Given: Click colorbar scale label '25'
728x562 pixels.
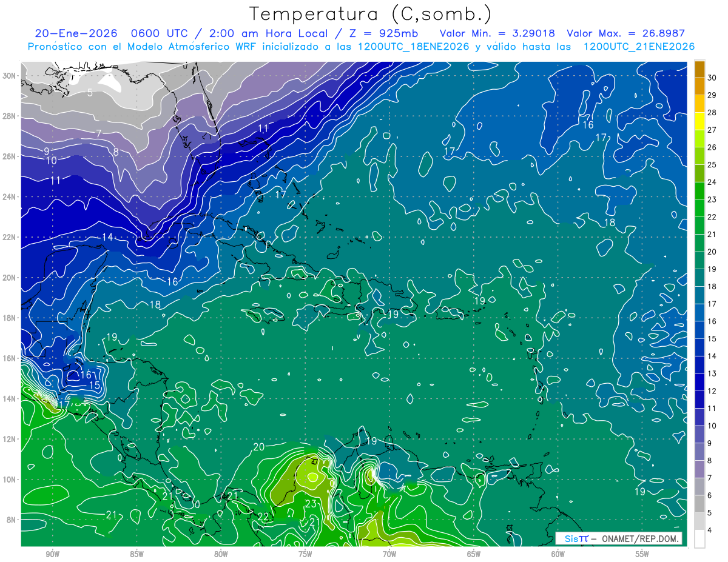Looking at the screenshot, I should (712, 165).
